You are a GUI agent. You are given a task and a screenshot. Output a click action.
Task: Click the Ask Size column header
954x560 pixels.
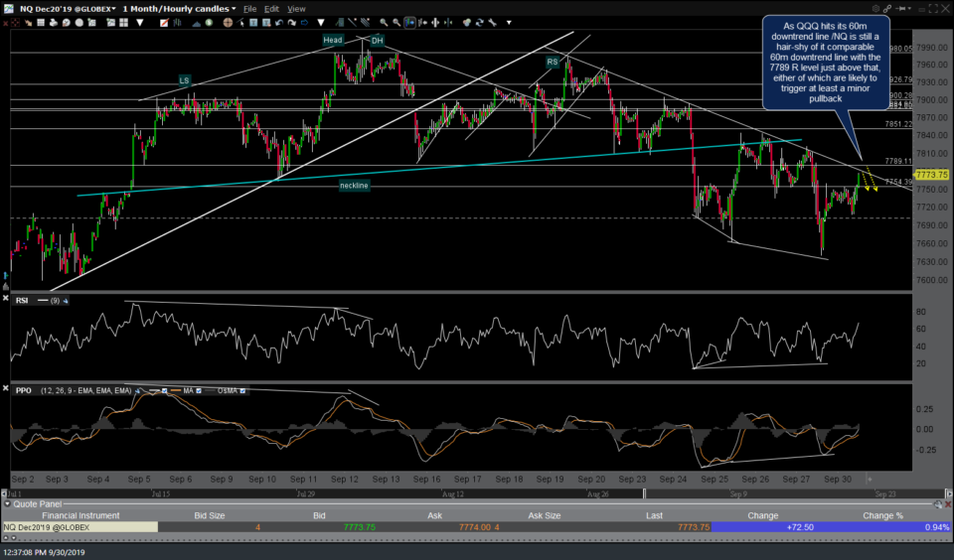pyautogui.click(x=544, y=515)
